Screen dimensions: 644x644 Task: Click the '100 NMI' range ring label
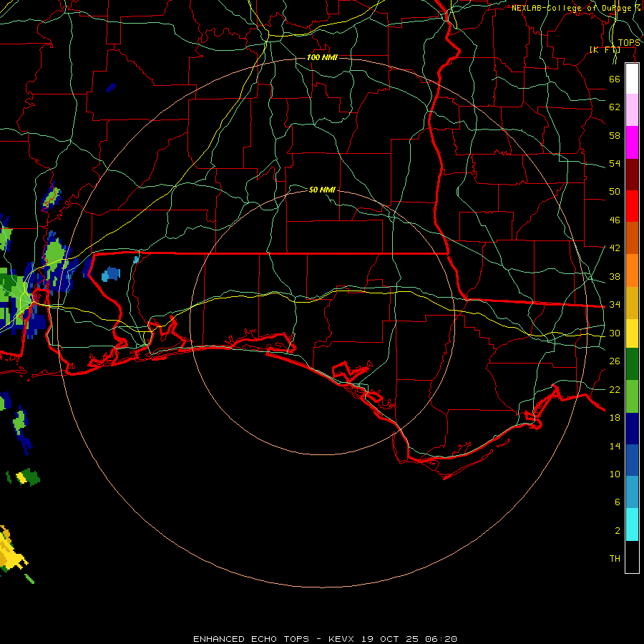point(322,57)
